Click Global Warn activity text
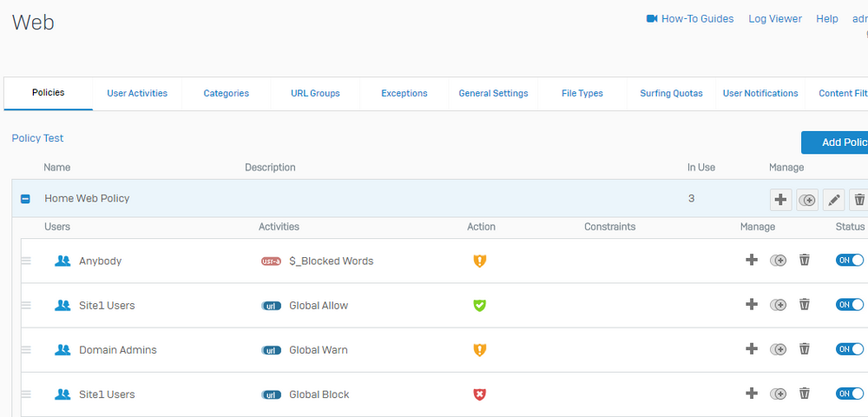 click(x=319, y=350)
